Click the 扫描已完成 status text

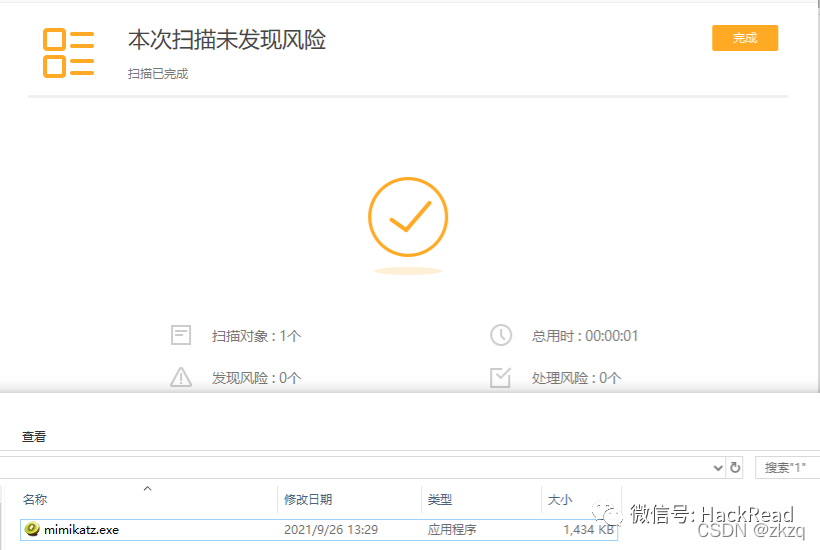click(158, 74)
